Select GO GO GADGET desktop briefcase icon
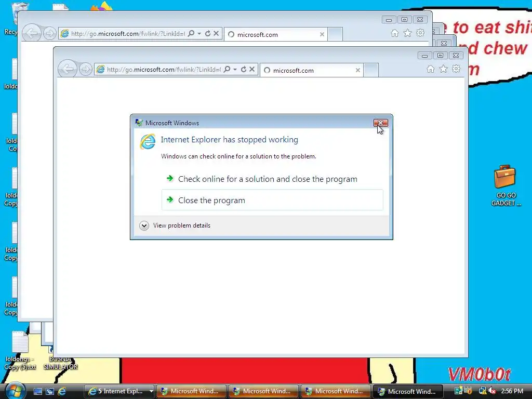This screenshot has height=399, width=532. pos(505,185)
